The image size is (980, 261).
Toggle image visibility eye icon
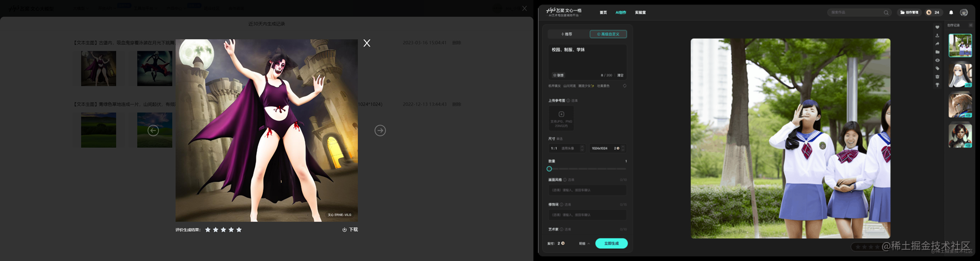[937, 60]
